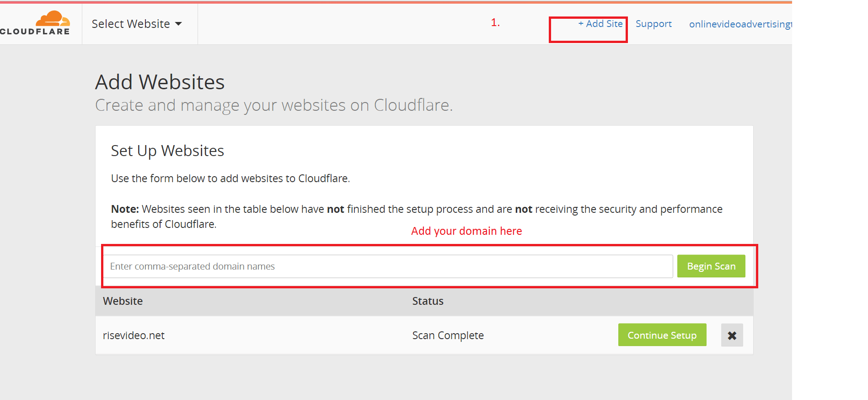
Task: Click the + Add Site link
Action: pos(600,24)
